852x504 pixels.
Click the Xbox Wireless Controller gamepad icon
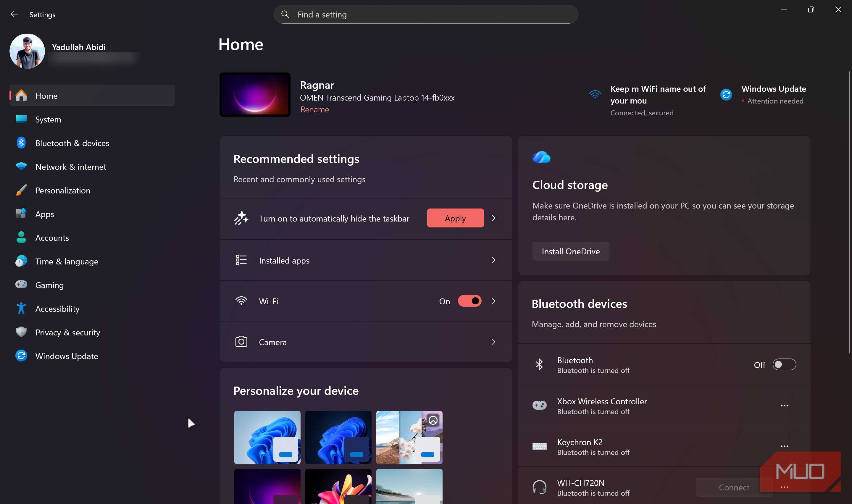pos(539,405)
